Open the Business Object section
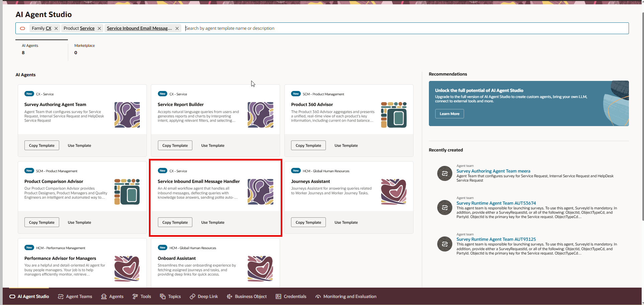This screenshot has height=305, width=644. click(x=247, y=296)
